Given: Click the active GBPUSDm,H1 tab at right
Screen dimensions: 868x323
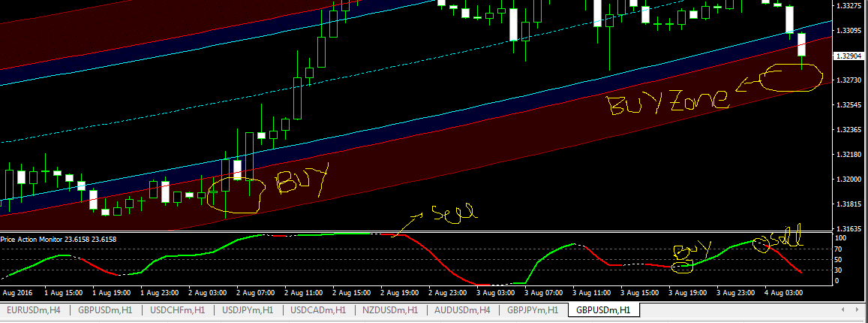Looking at the screenshot, I should pyautogui.click(x=604, y=309).
